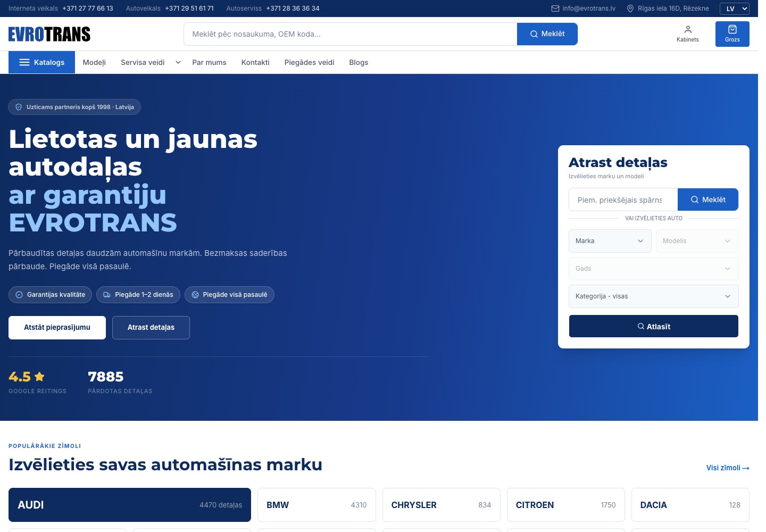The image size is (766, 532).
Task: Select the DACIA brand card
Action: [x=690, y=505]
